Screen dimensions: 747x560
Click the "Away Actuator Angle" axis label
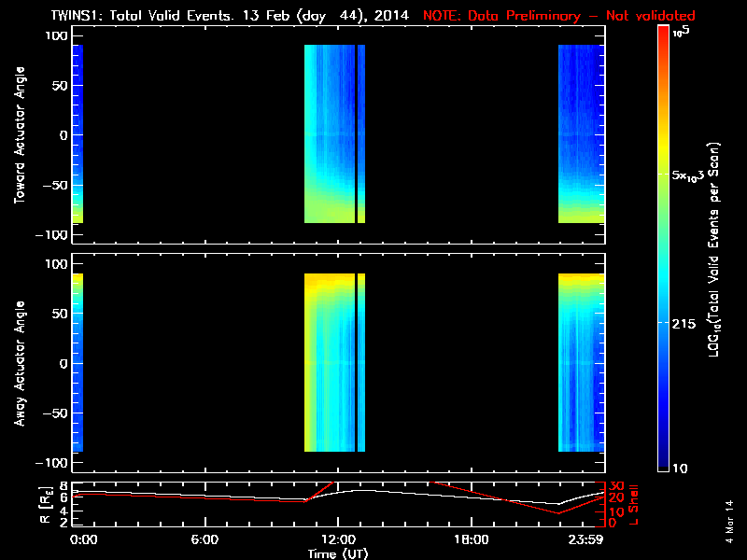(19, 363)
